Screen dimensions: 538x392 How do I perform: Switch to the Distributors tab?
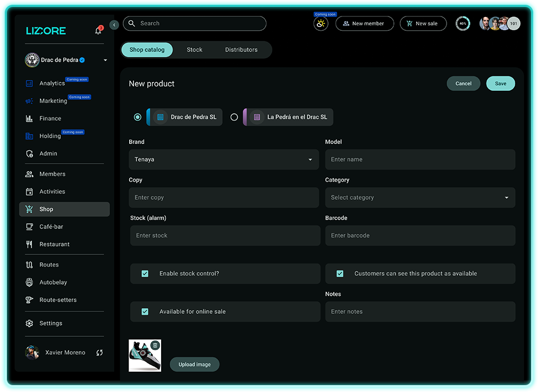tap(241, 50)
